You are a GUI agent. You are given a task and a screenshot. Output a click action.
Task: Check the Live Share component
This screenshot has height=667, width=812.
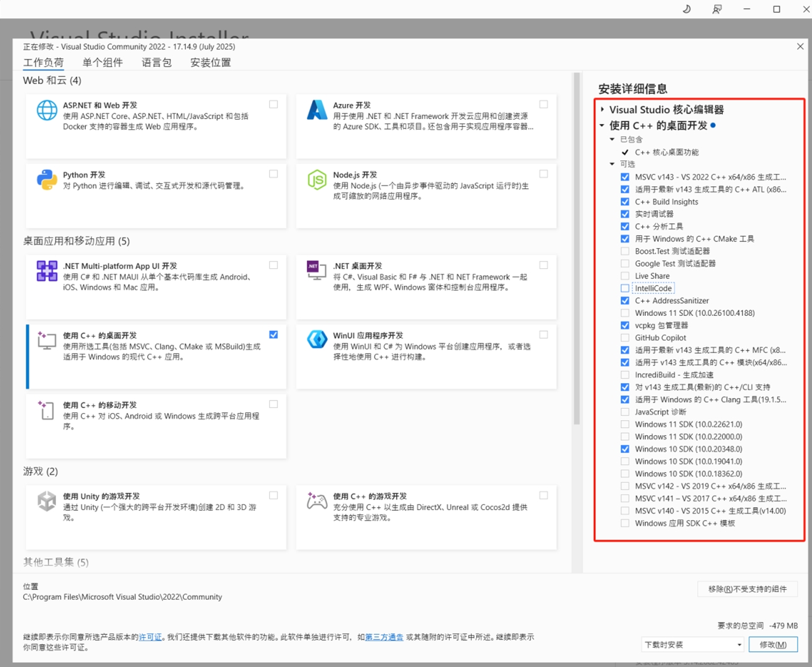(625, 276)
